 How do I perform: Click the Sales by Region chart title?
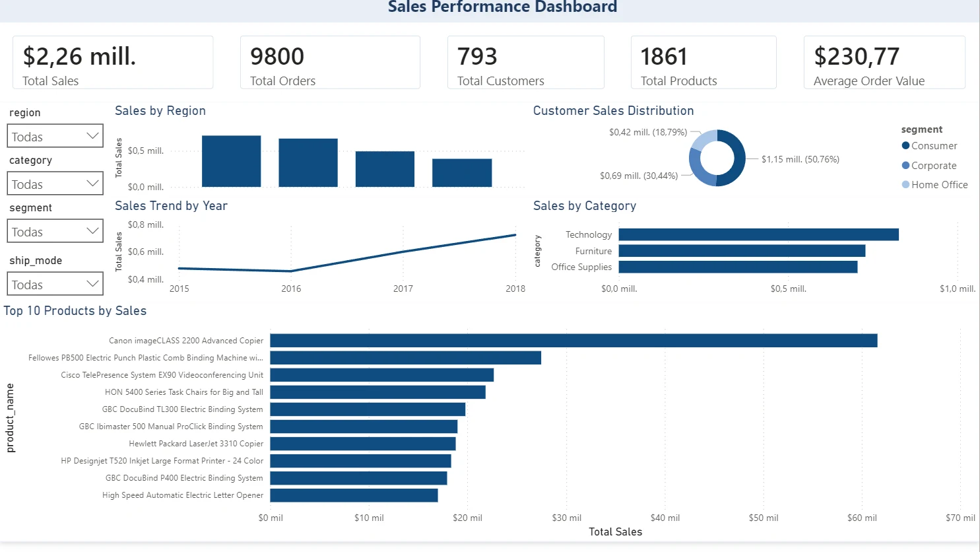pos(160,111)
